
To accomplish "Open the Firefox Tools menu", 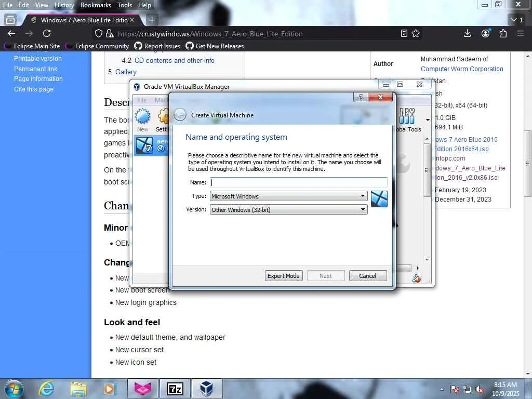I will [125, 5].
